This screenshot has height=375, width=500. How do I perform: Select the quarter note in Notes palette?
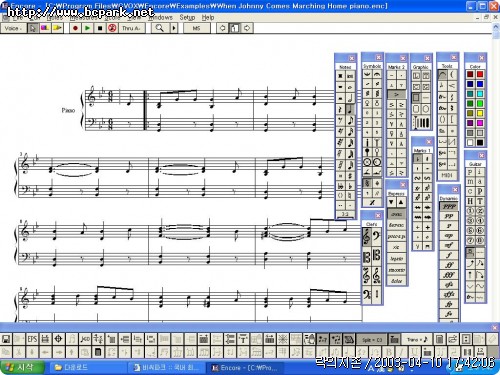pyautogui.click(x=350, y=109)
